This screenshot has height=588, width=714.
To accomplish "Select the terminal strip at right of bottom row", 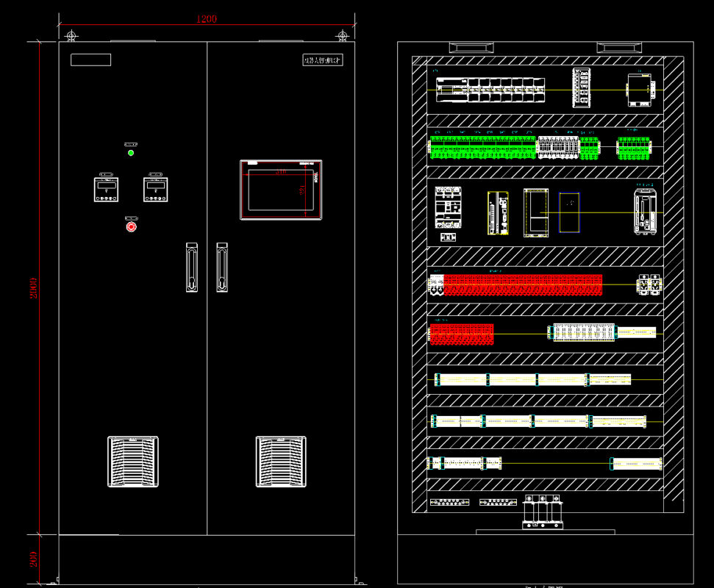I will 636,464.
